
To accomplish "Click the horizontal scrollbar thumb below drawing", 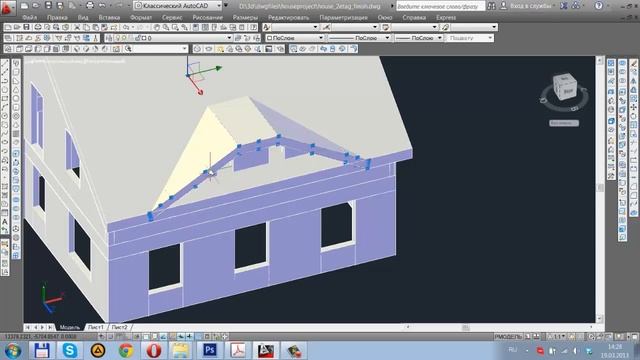I will click(x=465, y=327).
